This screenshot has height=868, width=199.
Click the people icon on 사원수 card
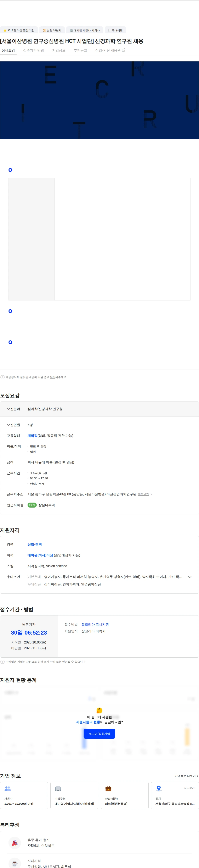(x=8, y=789)
